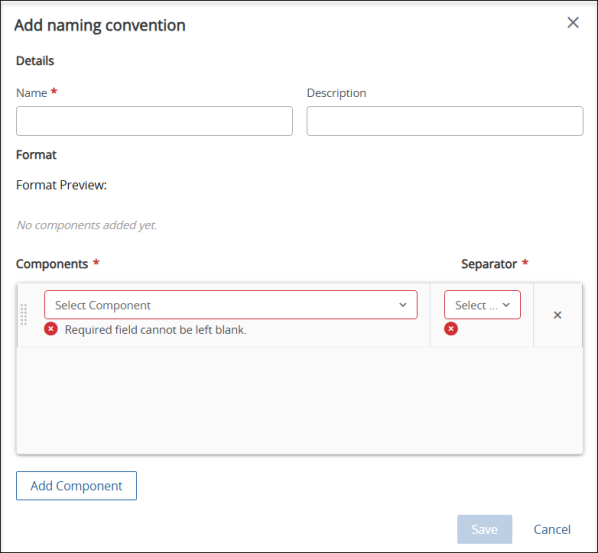Click the Save button
Image resolution: width=598 pixels, height=553 pixels.
[x=484, y=529]
